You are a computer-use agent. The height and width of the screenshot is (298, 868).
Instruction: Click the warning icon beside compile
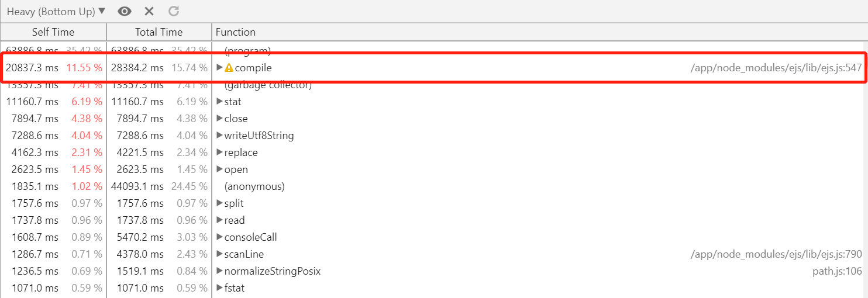(x=229, y=68)
